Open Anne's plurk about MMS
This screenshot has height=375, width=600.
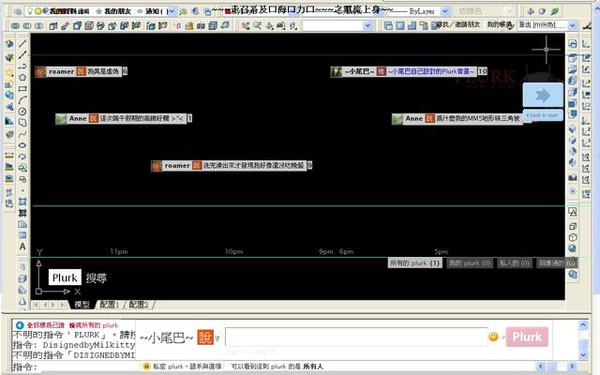click(x=478, y=119)
